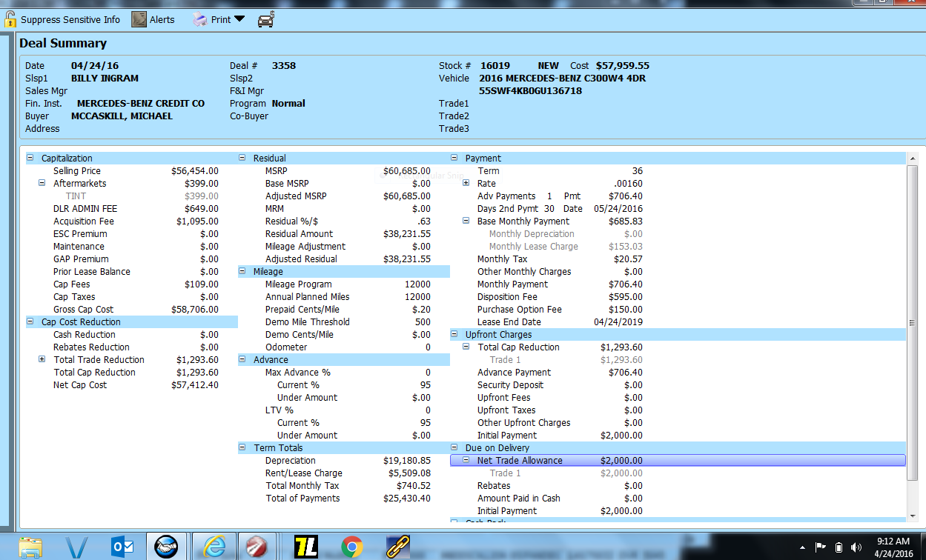926x560 pixels.
Task: Open the 7L application in taskbar
Action: point(306,547)
